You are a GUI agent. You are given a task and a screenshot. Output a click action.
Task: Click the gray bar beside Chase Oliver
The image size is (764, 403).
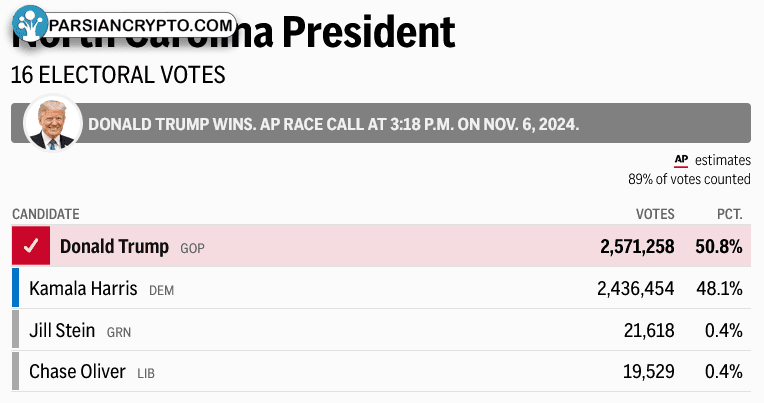coord(16,371)
